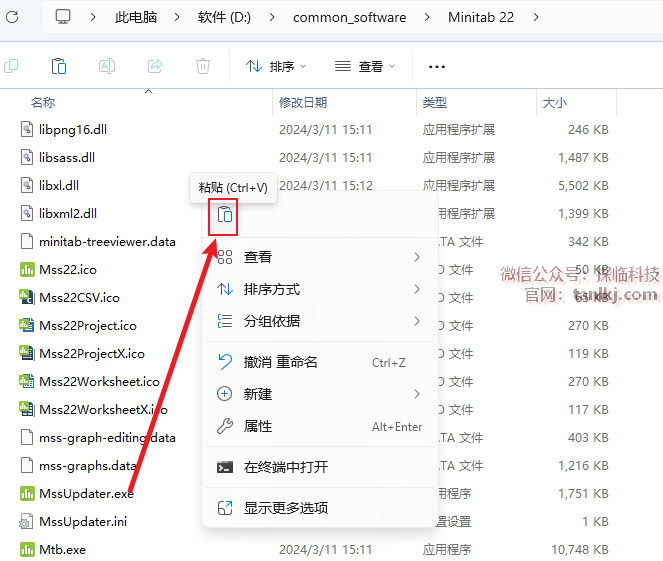Expand 查看 submenu arrow in context menu
The width and height of the screenshot is (663, 561).
pyautogui.click(x=417, y=257)
